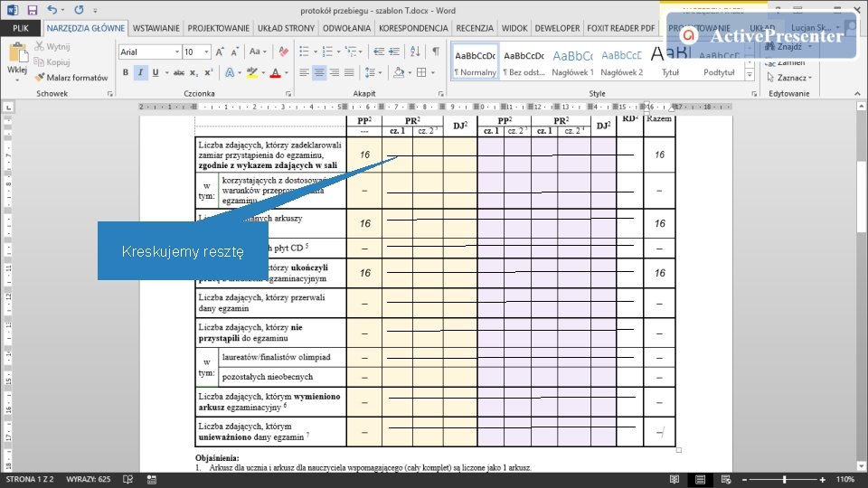868x488 pixels.
Task: Switch to print layout view icon
Action: pyautogui.click(x=700, y=480)
